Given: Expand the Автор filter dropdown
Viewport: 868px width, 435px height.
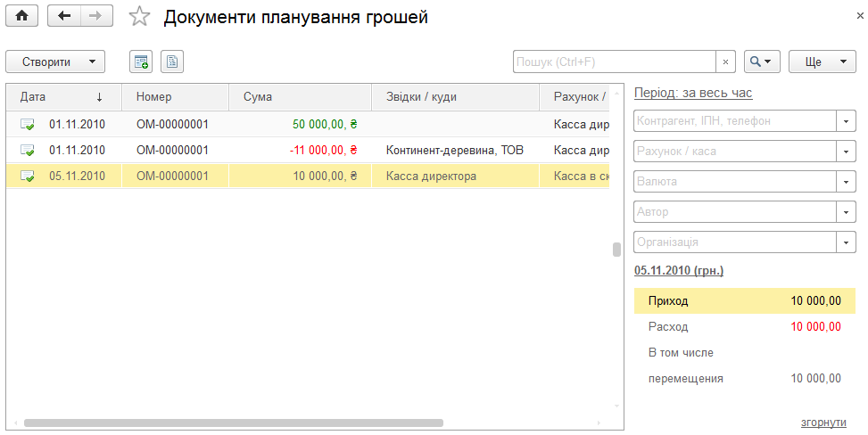Looking at the screenshot, I should coord(846,212).
